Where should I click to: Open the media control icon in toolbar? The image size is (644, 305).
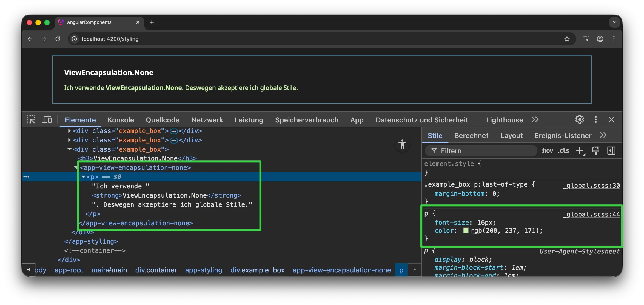click(x=586, y=39)
